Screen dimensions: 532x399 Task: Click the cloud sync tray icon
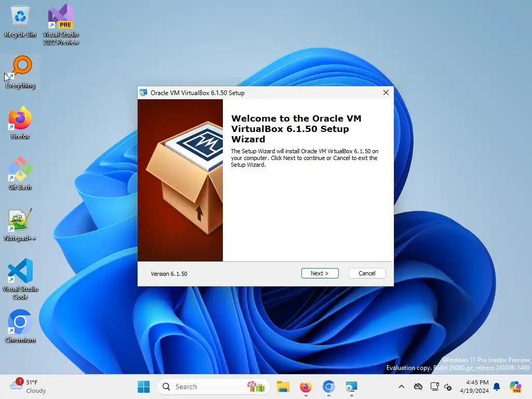point(418,387)
